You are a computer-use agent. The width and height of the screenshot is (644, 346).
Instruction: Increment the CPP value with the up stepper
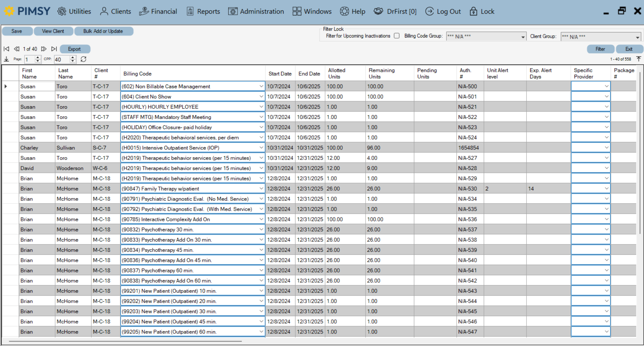[73, 57]
